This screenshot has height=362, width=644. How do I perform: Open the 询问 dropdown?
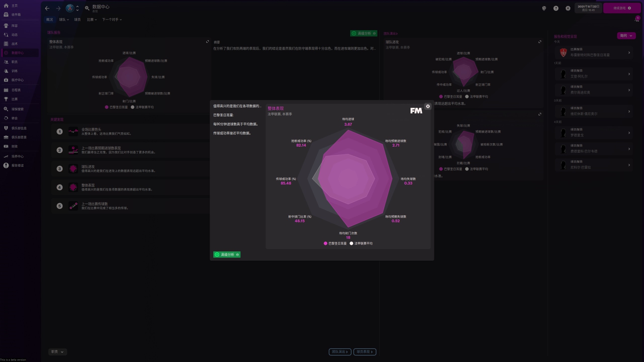coord(626,36)
